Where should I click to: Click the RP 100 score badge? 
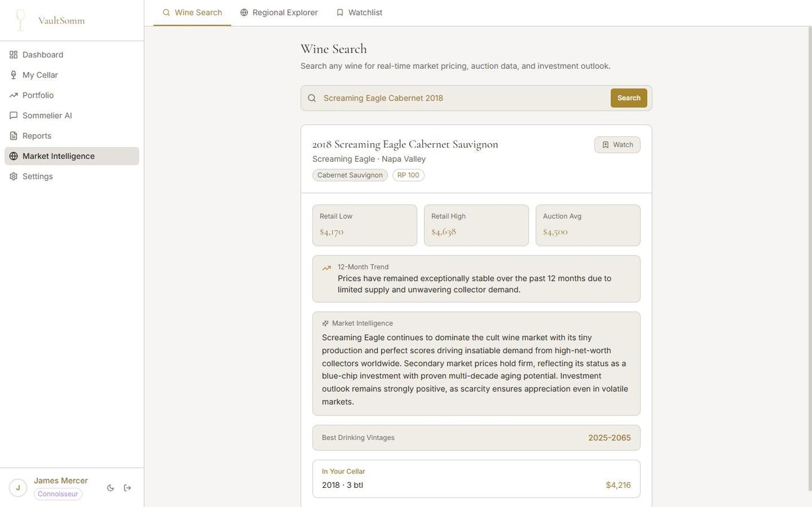tap(408, 175)
